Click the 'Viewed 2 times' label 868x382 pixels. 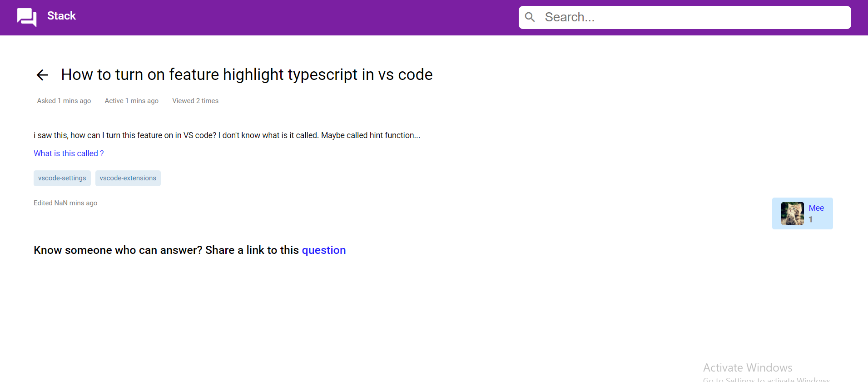coord(195,101)
